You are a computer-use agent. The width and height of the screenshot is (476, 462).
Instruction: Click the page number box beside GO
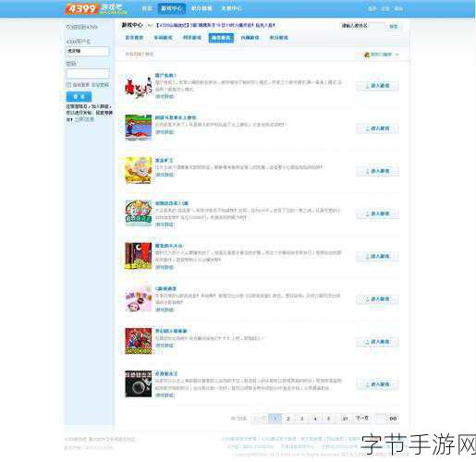click(381, 419)
